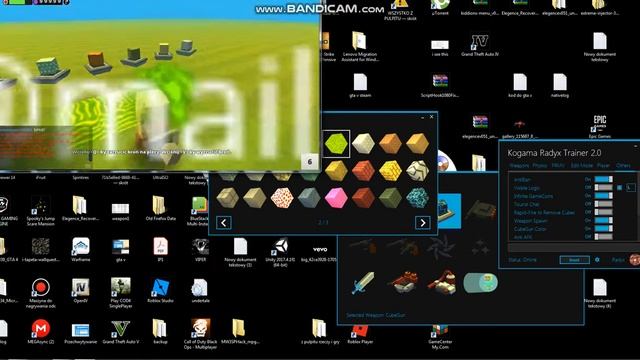Open the nativelog text file

click(560, 86)
